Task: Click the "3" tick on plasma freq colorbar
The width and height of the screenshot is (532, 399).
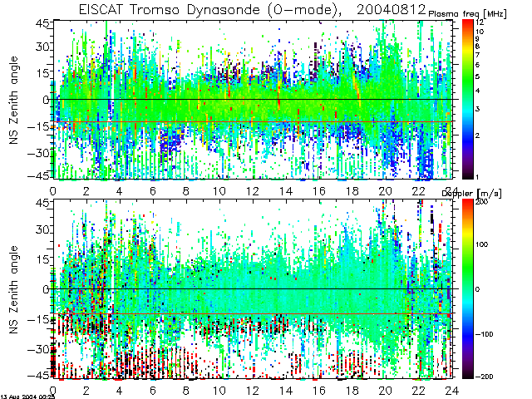Action: coord(477,109)
